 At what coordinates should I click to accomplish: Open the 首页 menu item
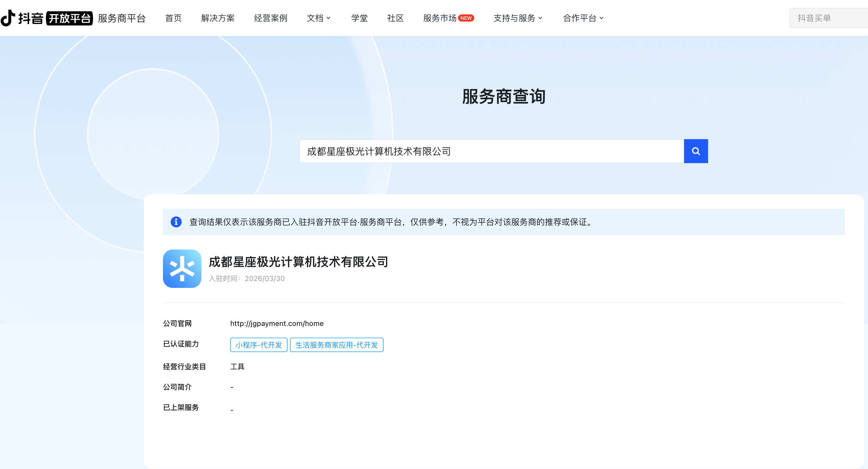click(x=173, y=18)
